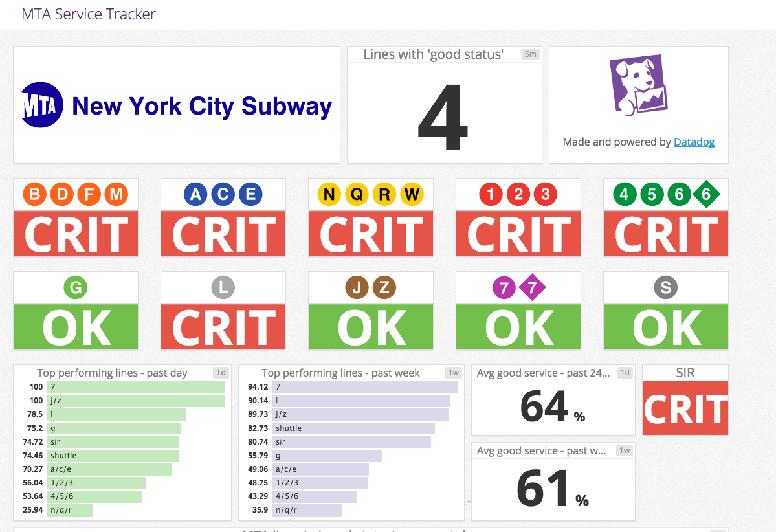Click the MTA logo icon
The height and width of the screenshot is (532, 776).
click(x=41, y=105)
